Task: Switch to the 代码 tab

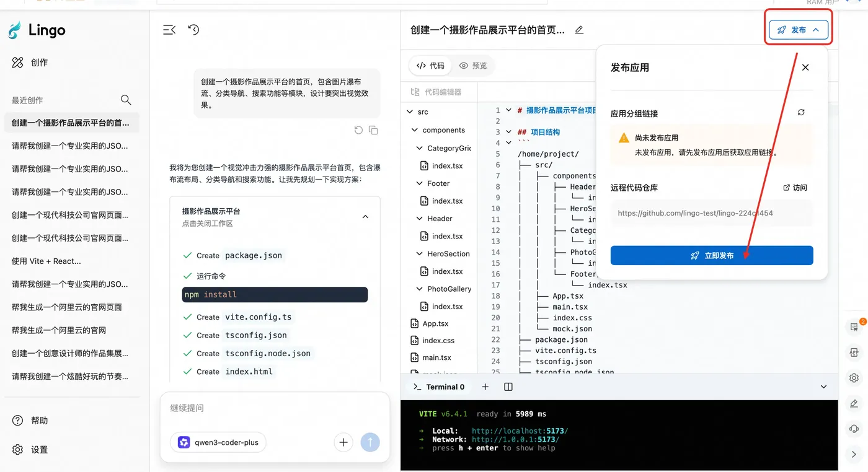Action: (430, 66)
